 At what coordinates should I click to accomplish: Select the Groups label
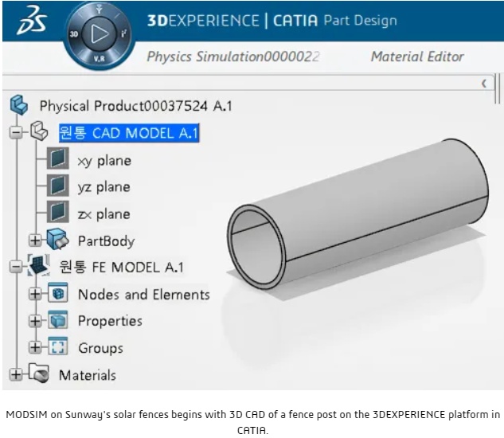point(100,348)
